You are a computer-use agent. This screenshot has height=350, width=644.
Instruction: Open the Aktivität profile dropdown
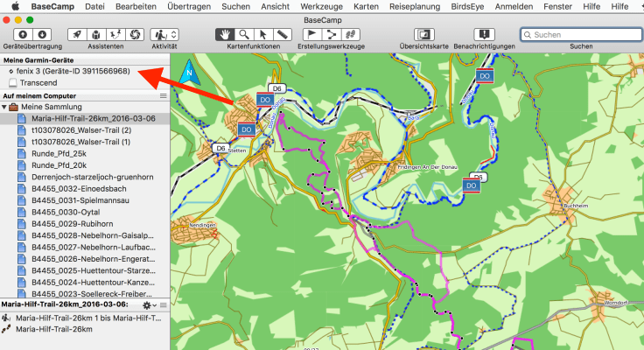(x=164, y=34)
